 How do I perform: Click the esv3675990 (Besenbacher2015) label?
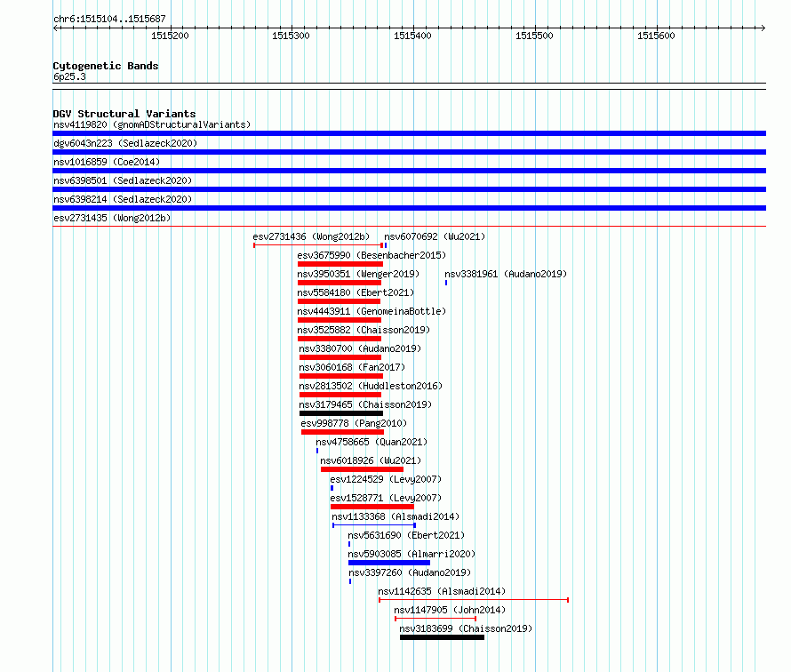[372, 255]
